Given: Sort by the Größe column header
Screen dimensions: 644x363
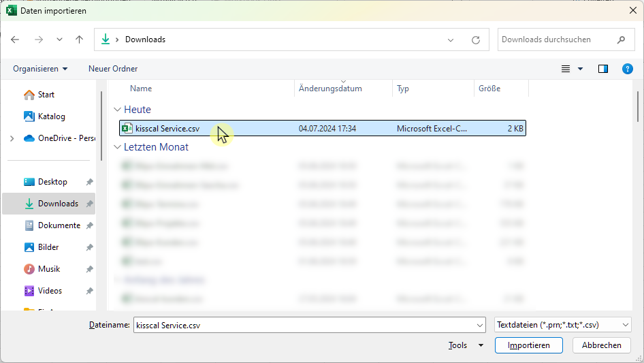Looking at the screenshot, I should pyautogui.click(x=489, y=89).
